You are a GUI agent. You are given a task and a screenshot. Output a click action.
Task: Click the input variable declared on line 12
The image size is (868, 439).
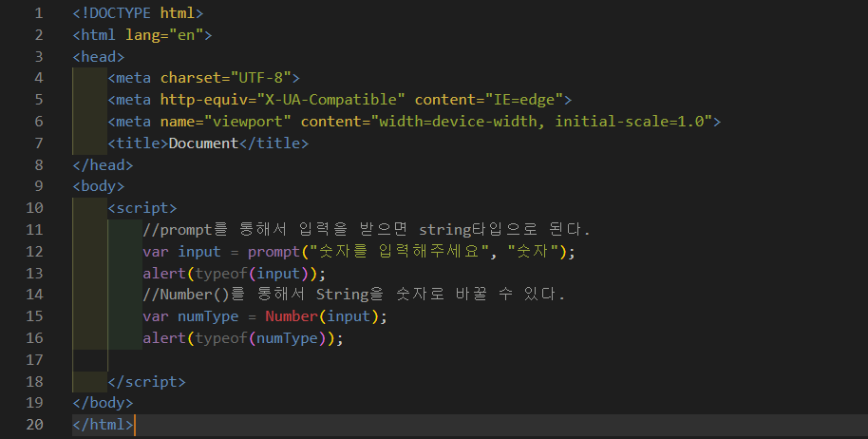pos(199,252)
